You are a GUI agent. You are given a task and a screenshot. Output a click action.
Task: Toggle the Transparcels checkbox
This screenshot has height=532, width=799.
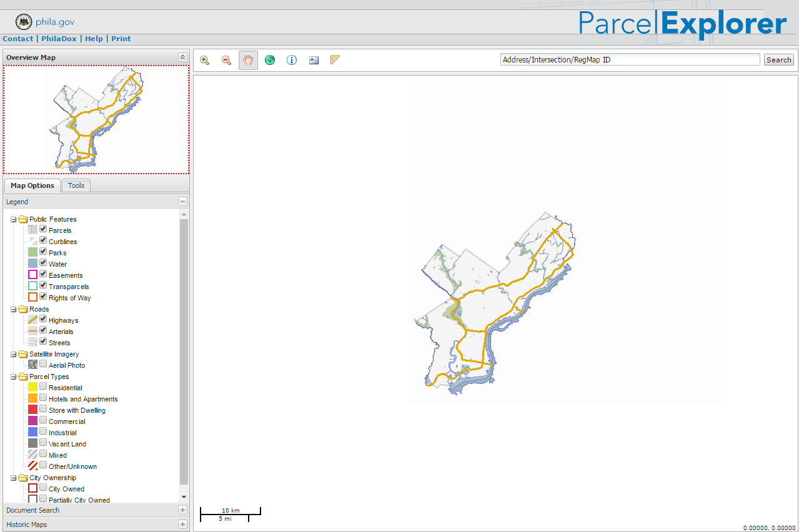click(43, 285)
